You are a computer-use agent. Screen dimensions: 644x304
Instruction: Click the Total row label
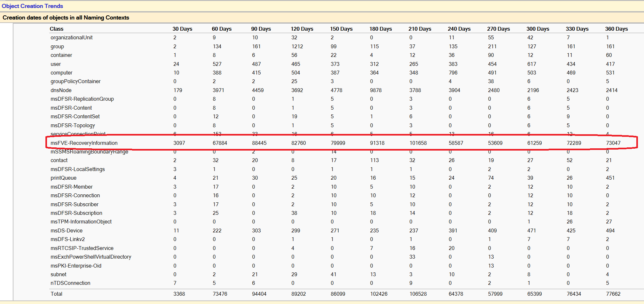coord(57,294)
